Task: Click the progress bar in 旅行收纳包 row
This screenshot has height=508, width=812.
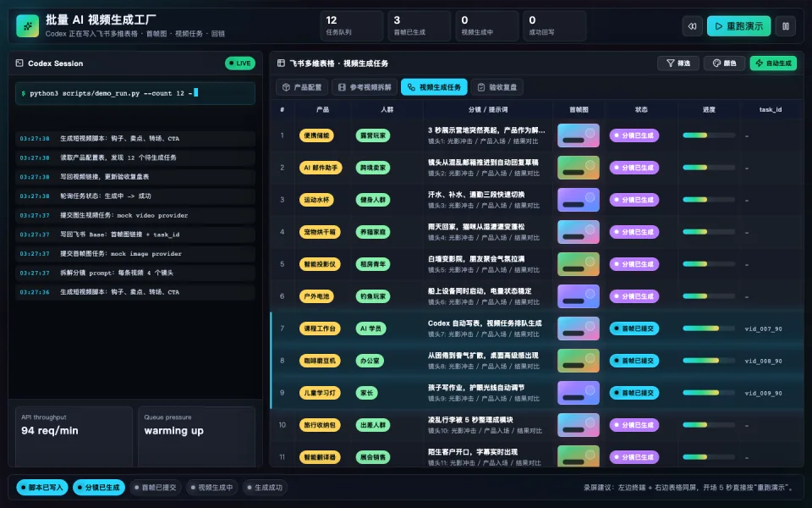Action: pyautogui.click(x=709, y=424)
